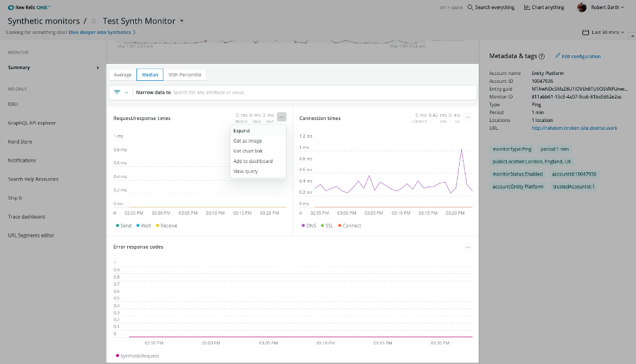Viewport: 636px width, 364px height.
Task: Click the Request/response times ellipsis button
Action: pyautogui.click(x=281, y=117)
